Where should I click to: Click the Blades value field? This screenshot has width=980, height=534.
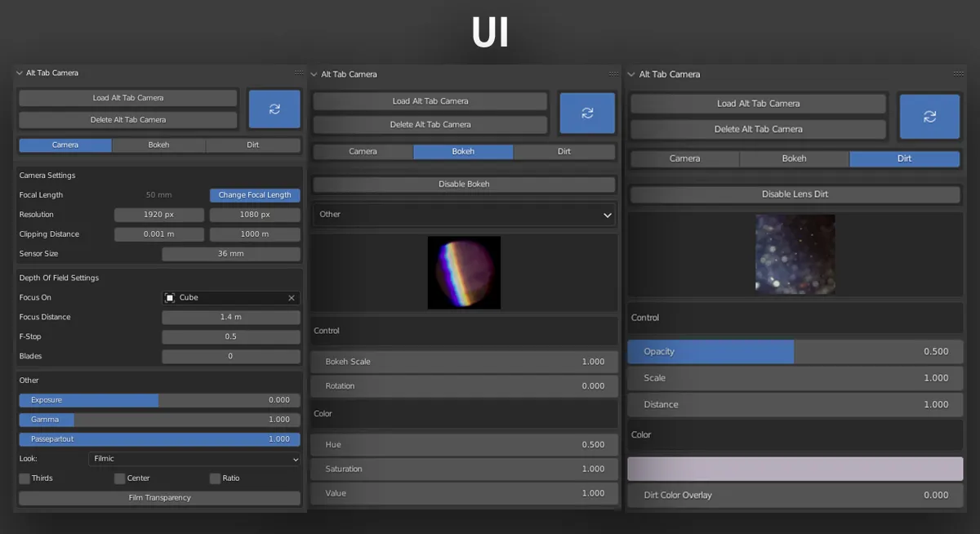tap(231, 356)
